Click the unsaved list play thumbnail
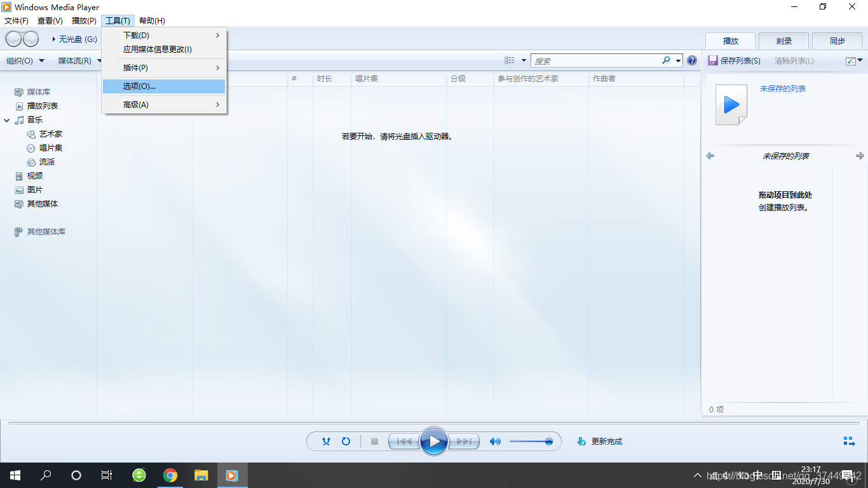The image size is (868, 488). [731, 104]
